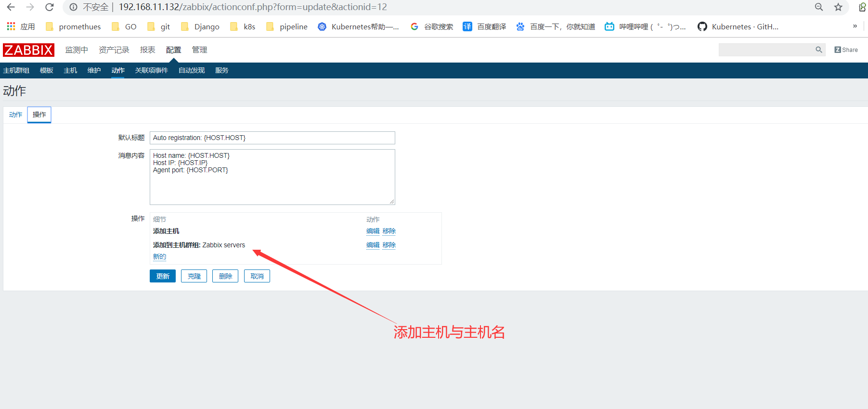
Task: Open the k8s bookmark folder
Action: [243, 26]
